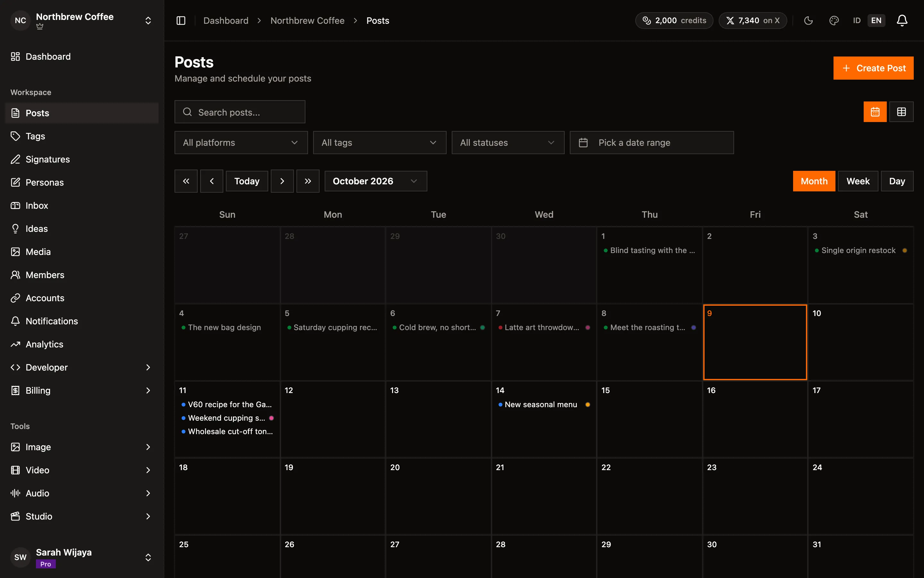Expand the Image tools

82,447
